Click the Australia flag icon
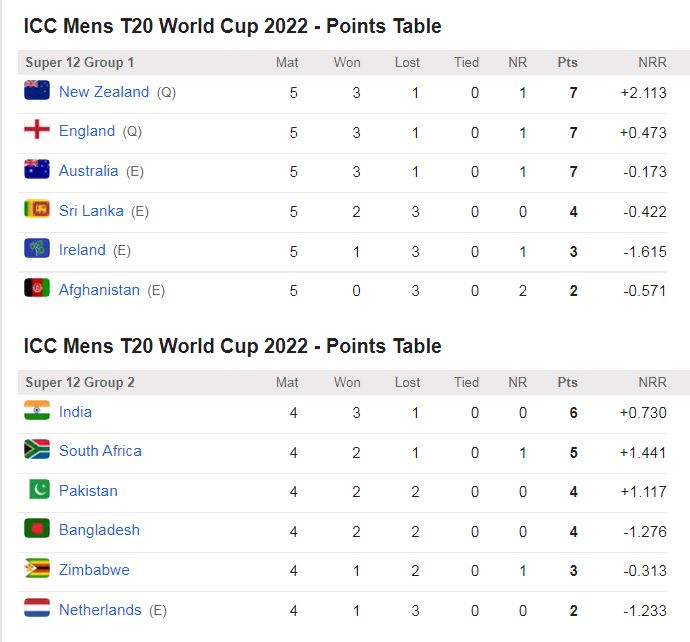This screenshot has width=690, height=642. pos(37,170)
